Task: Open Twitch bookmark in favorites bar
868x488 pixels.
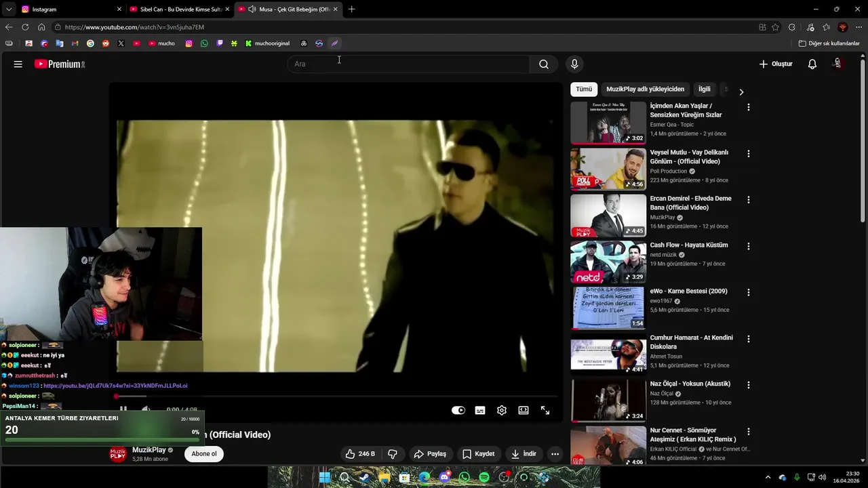Action: [220, 43]
